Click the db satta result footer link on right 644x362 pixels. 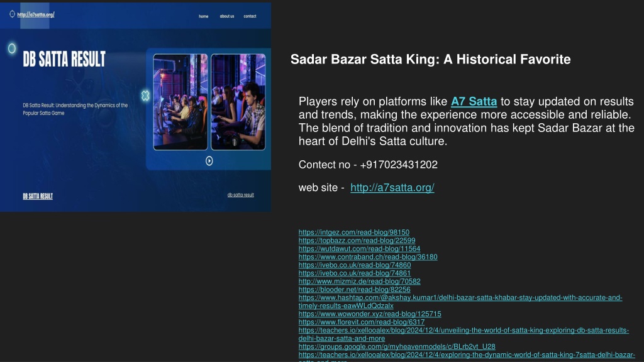click(x=241, y=195)
